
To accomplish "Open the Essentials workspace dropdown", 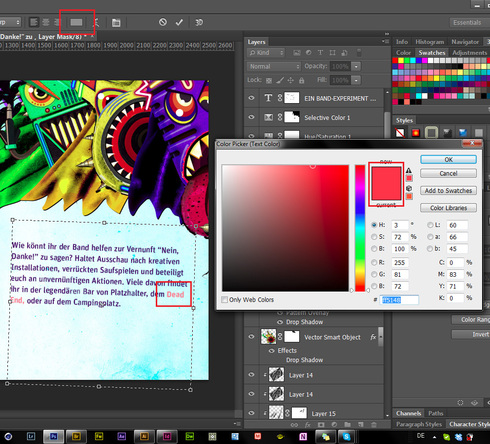I will point(470,22).
